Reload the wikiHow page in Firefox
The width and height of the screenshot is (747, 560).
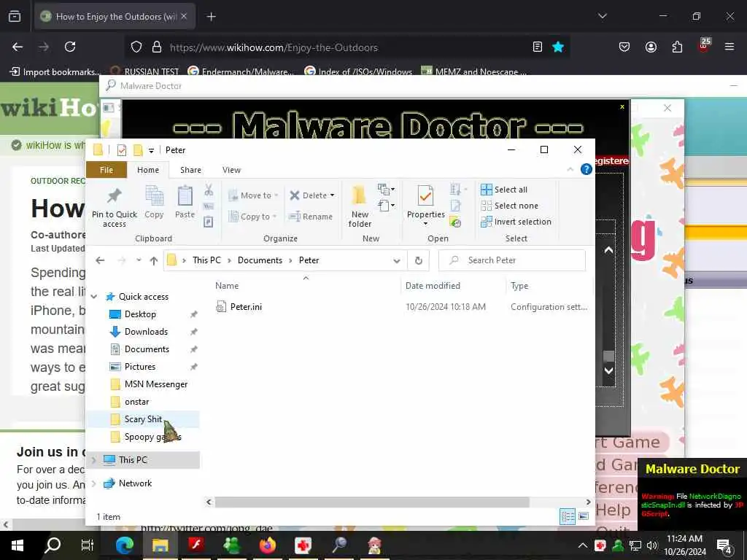click(70, 47)
